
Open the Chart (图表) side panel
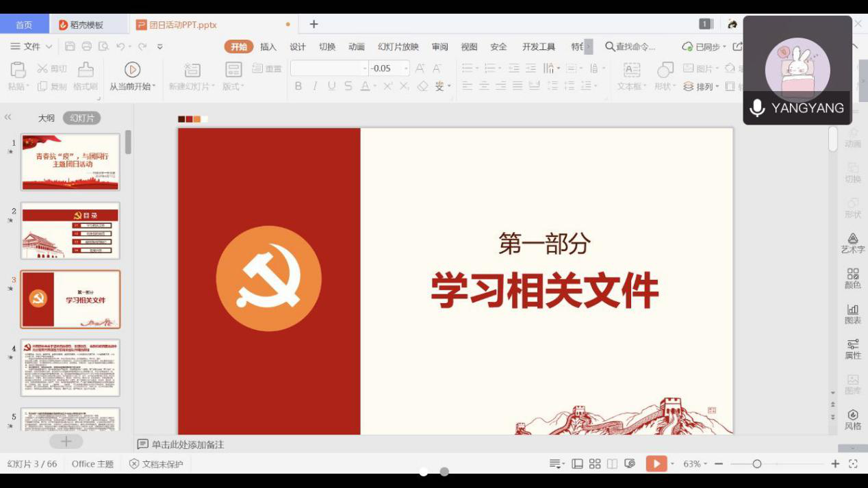click(853, 314)
